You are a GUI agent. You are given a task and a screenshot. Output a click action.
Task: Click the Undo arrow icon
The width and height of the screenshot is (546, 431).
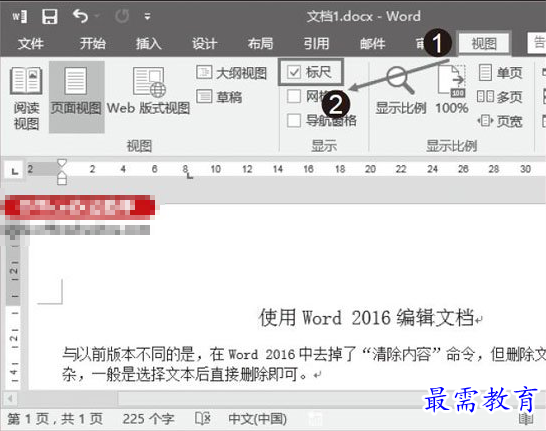(80, 16)
